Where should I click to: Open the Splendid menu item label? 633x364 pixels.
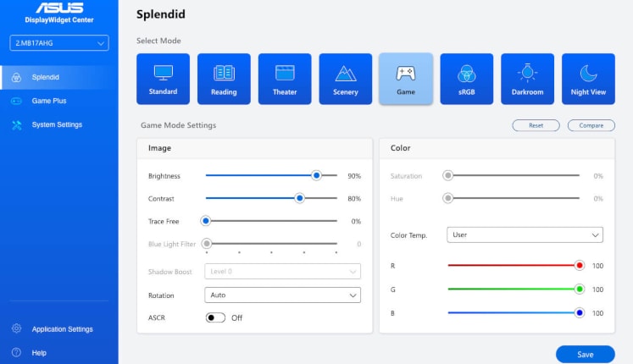coord(46,77)
